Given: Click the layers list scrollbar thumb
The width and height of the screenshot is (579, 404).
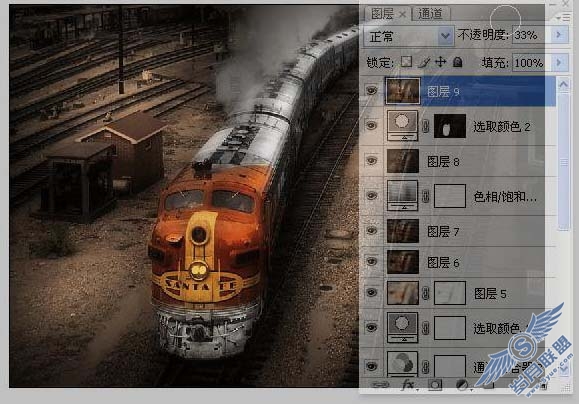Looking at the screenshot, I should pos(564,162).
